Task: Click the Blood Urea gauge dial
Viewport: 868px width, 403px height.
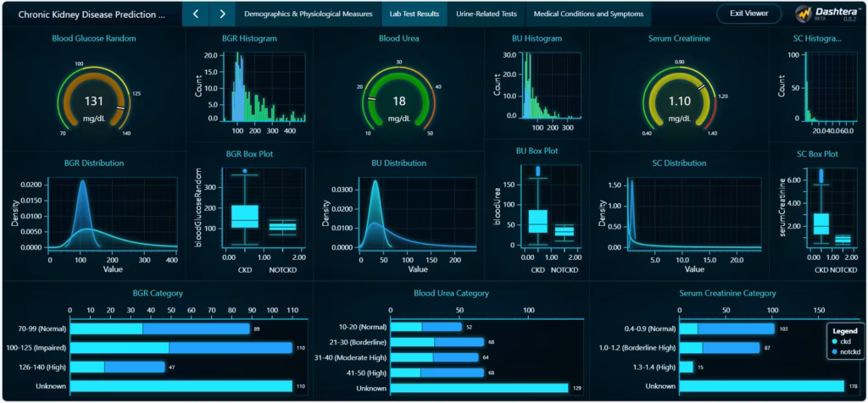Action: [x=398, y=100]
